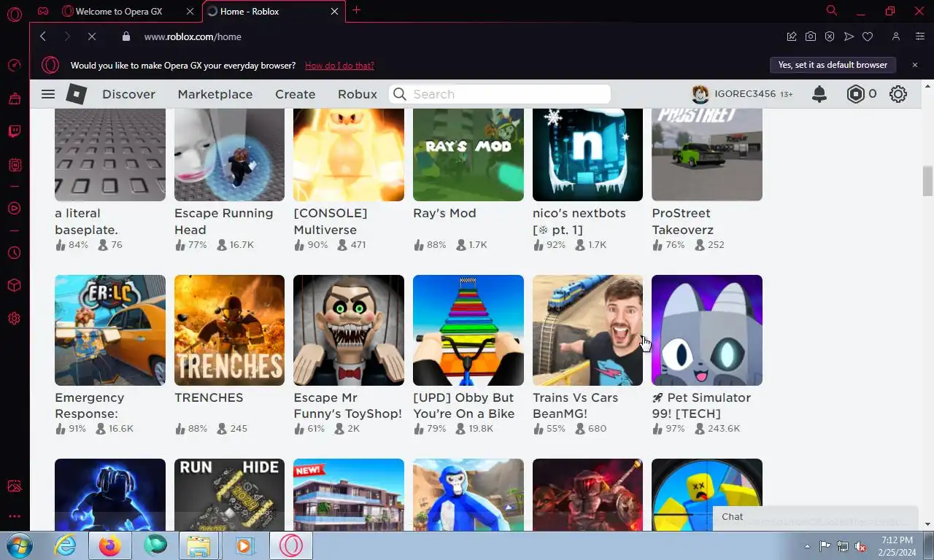Open the Opera main menu logo

point(14,12)
